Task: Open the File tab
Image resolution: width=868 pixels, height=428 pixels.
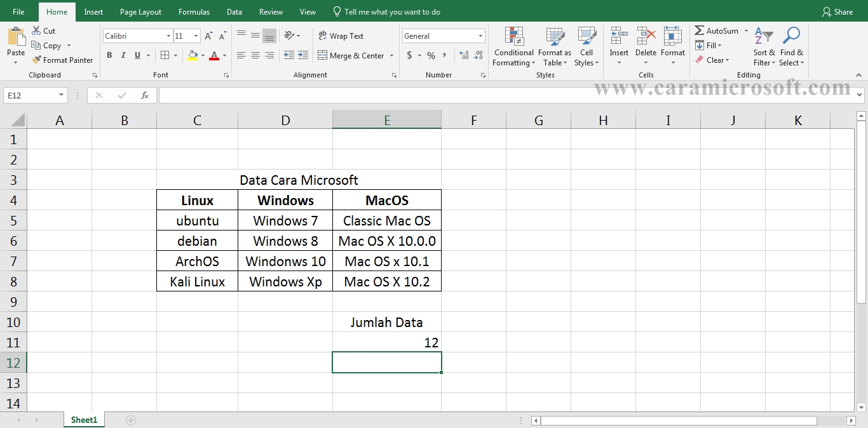Action: click(18, 11)
